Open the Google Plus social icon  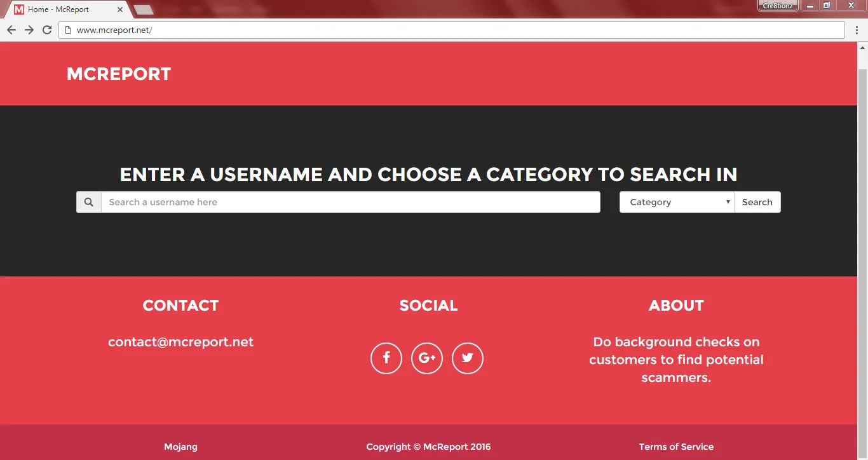(x=427, y=358)
